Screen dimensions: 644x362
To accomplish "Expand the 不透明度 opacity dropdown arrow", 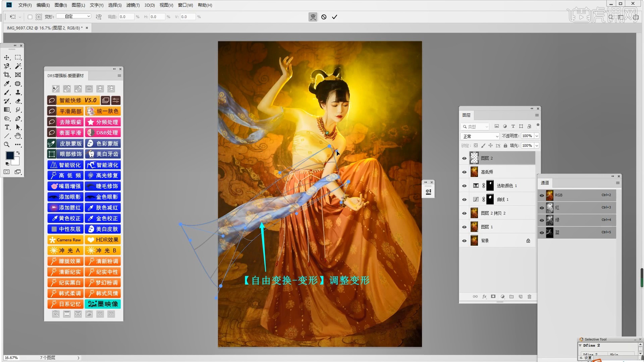I will click(x=537, y=136).
